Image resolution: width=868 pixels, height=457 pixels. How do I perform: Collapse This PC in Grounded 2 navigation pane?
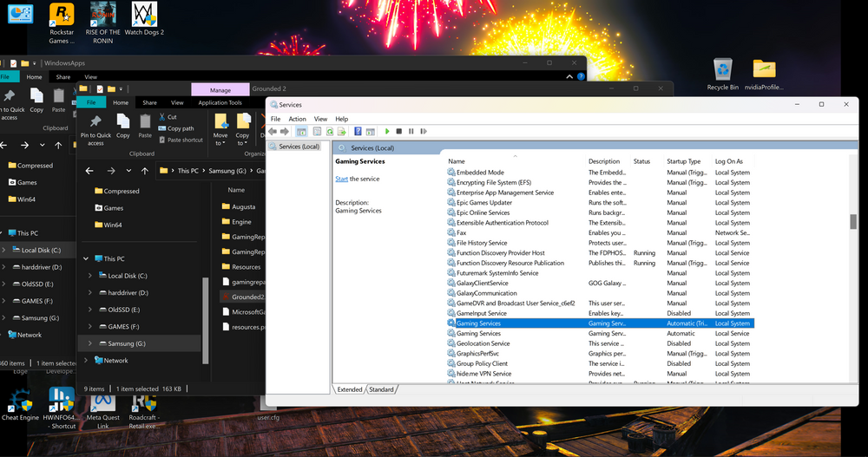coord(86,258)
